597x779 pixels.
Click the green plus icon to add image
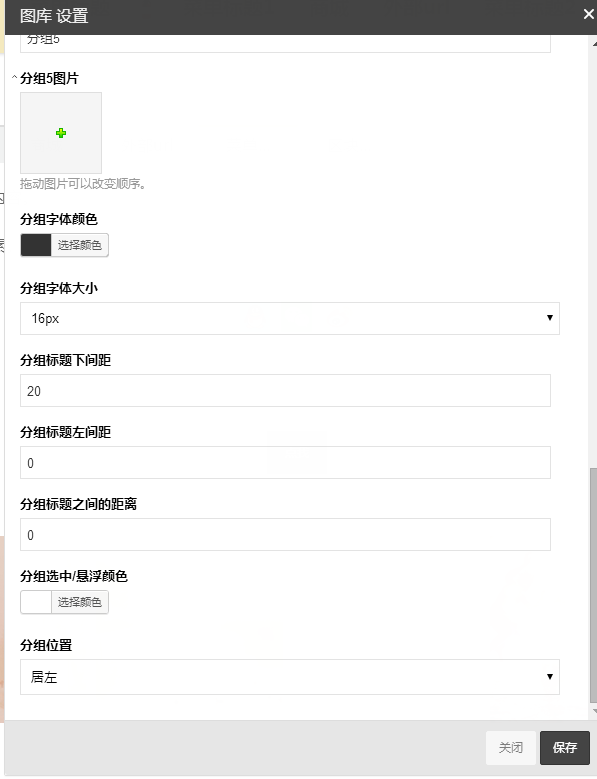pos(61,133)
